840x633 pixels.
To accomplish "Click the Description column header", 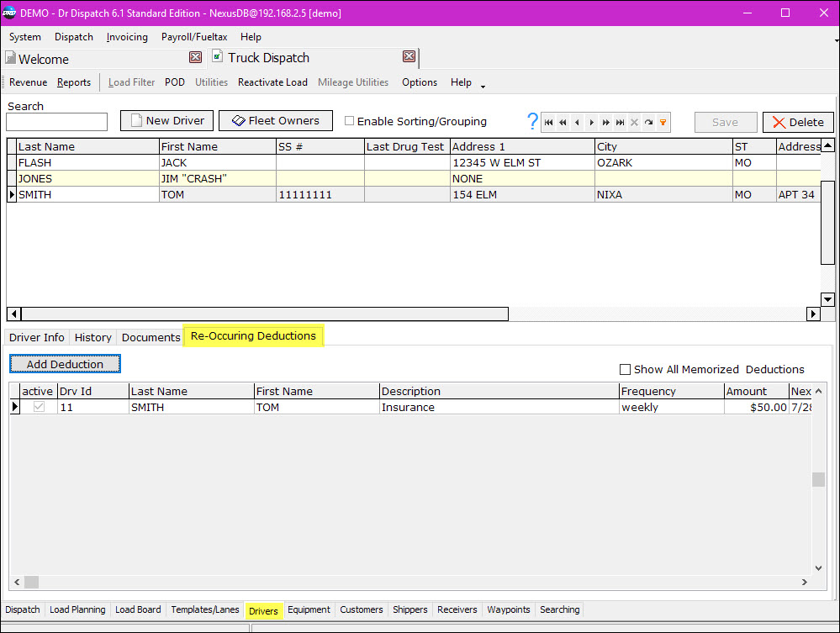I will point(499,392).
